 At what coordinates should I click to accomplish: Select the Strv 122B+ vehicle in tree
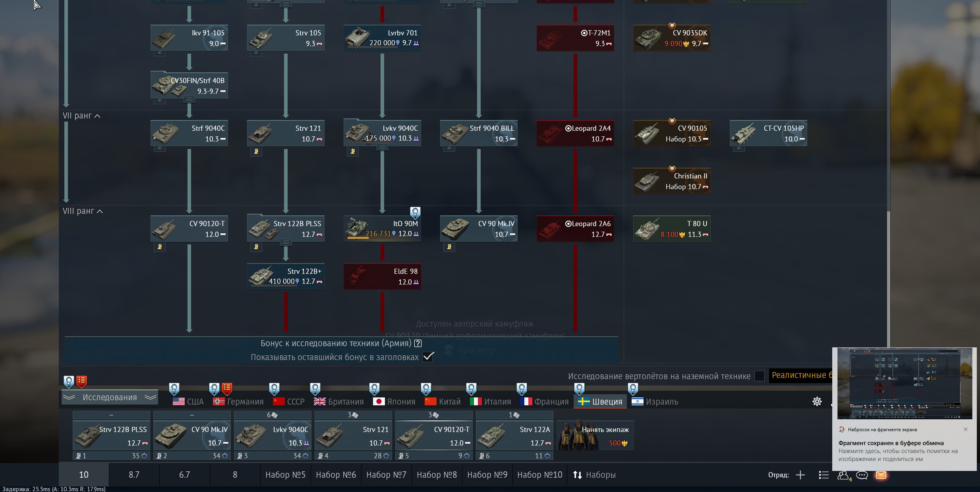(286, 276)
